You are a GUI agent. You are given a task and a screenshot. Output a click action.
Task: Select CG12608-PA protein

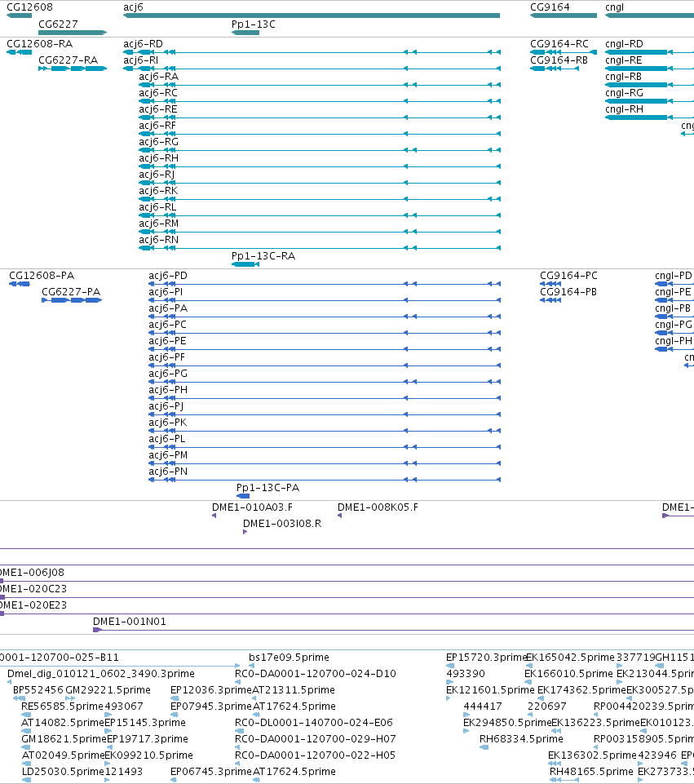(20, 284)
